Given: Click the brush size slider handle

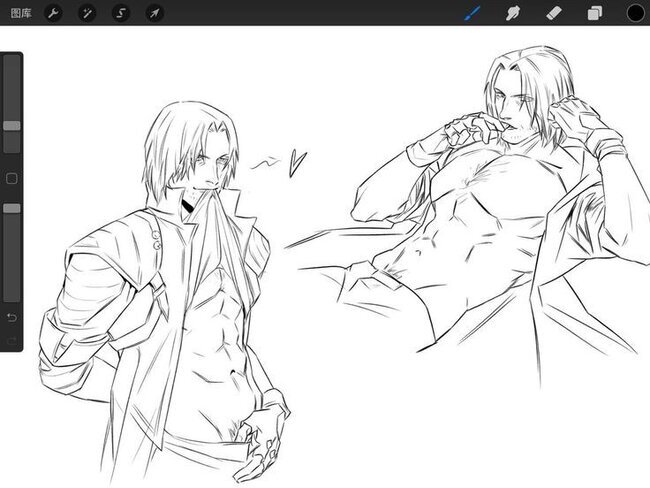Looking at the screenshot, I should [x=12, y=126].
